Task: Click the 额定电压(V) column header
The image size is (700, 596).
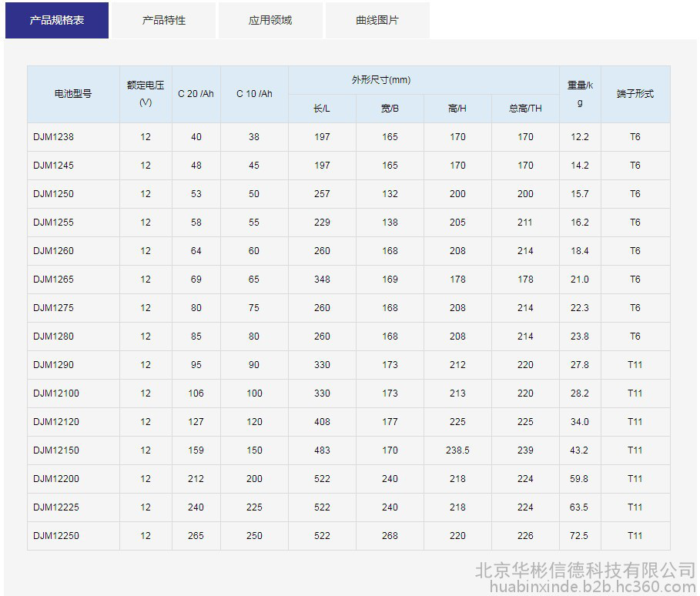Action: tap(146, 94)
